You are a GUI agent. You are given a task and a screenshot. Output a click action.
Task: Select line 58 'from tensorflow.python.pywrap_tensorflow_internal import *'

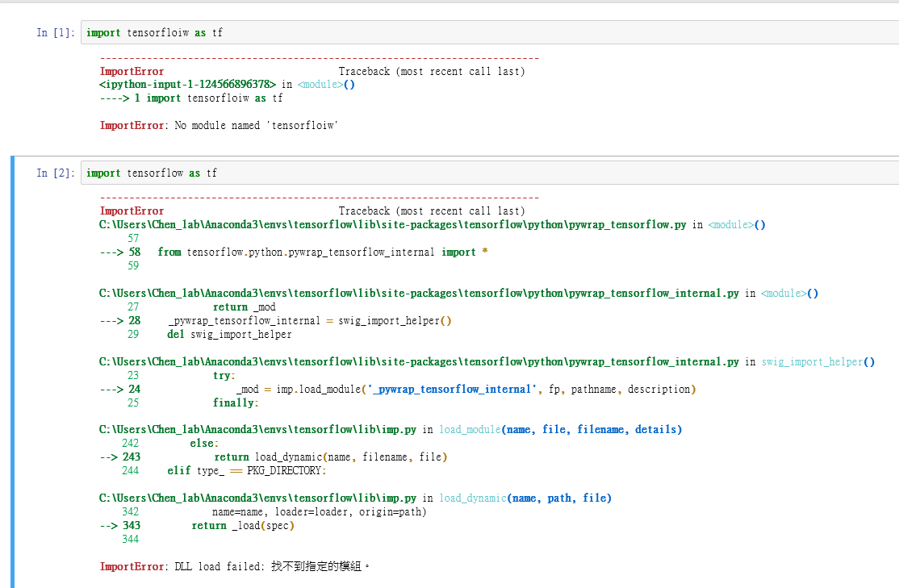(x=294, y=252)
